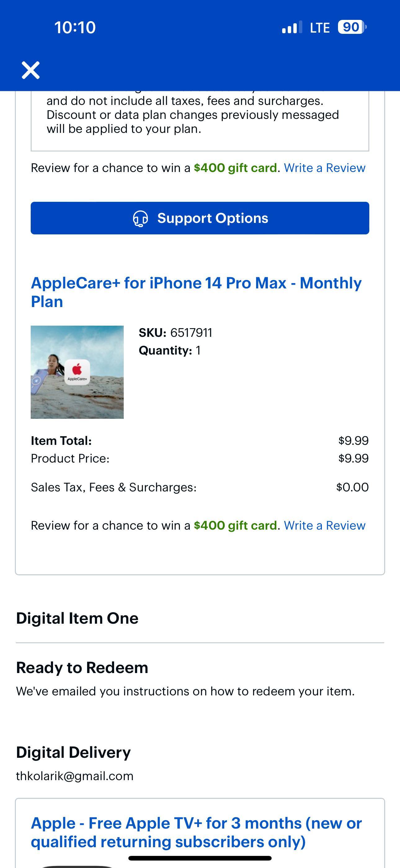Open Support Options
The width and height of the screenshot is (400, 868).
tap(200, 218)
